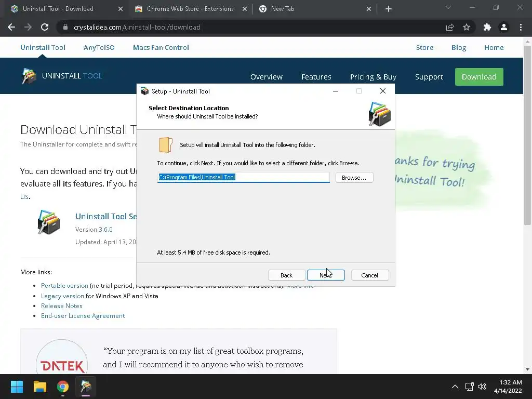
Task: Open the tab search dropdown arrow
Action: (x=448, y=7)
